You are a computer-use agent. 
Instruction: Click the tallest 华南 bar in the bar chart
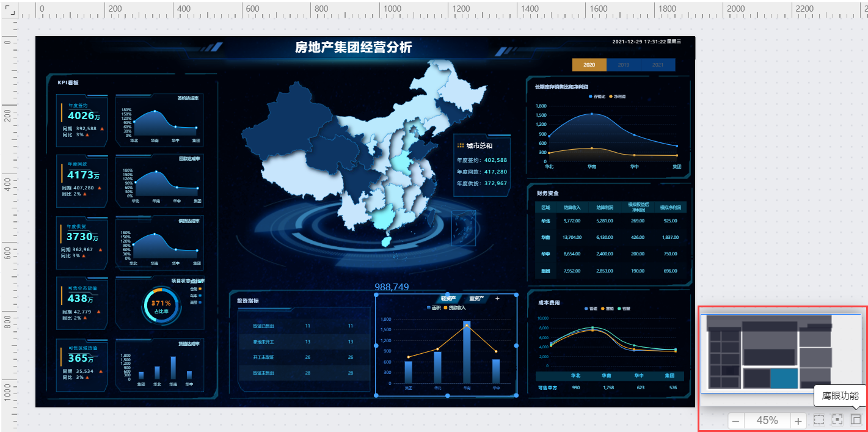tap(467, 352)
